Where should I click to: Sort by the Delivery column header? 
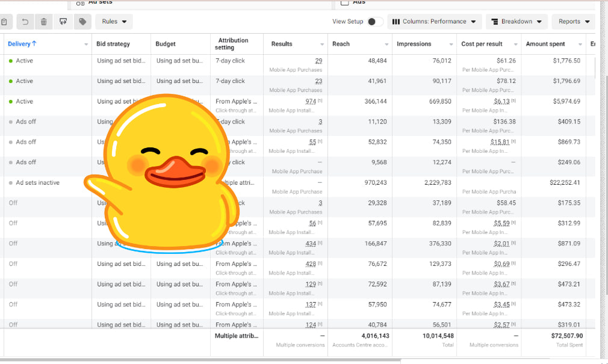pyautogui.click(x=19, y=44)
